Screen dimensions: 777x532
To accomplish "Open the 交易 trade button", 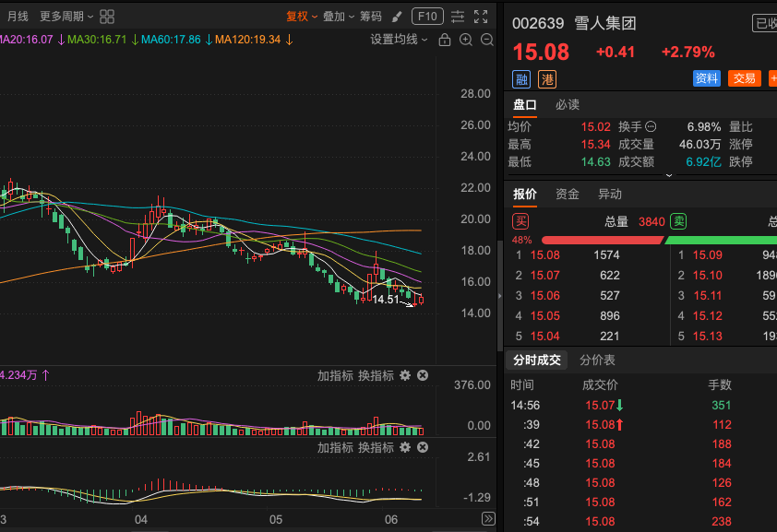I will [x=745, y=78].
